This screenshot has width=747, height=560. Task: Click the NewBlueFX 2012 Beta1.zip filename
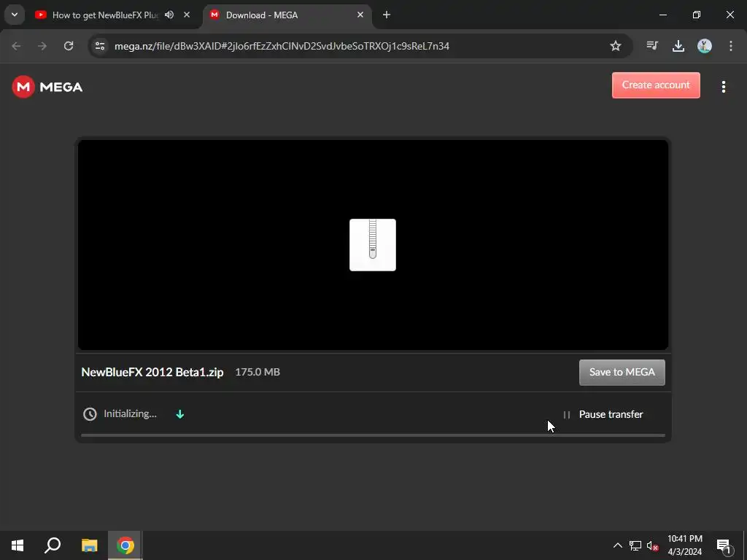click(x=152, y=372)
